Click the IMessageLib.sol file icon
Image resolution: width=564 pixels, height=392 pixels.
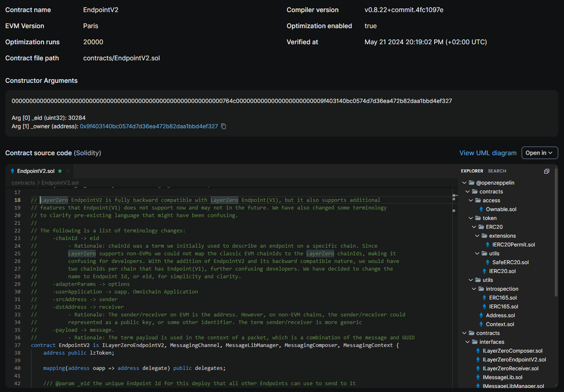[x=478, y=377]
